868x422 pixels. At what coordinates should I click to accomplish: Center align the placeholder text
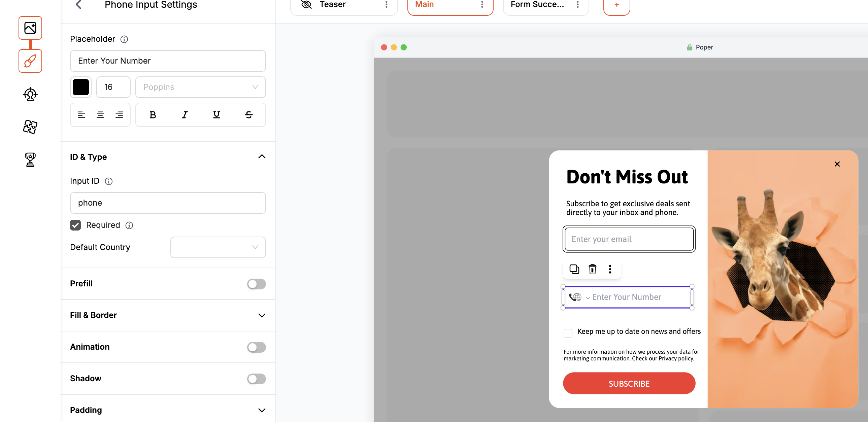coord(100,115)
